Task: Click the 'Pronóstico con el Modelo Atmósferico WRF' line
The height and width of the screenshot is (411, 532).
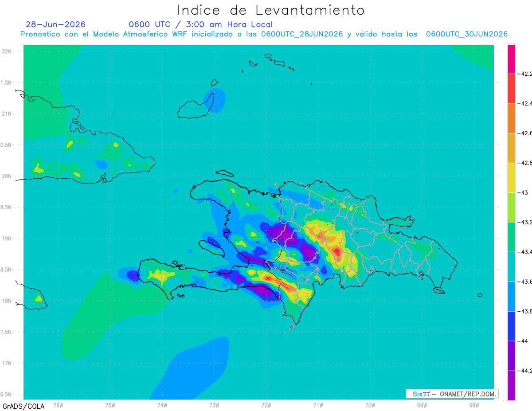Action: tap(264, 34)
